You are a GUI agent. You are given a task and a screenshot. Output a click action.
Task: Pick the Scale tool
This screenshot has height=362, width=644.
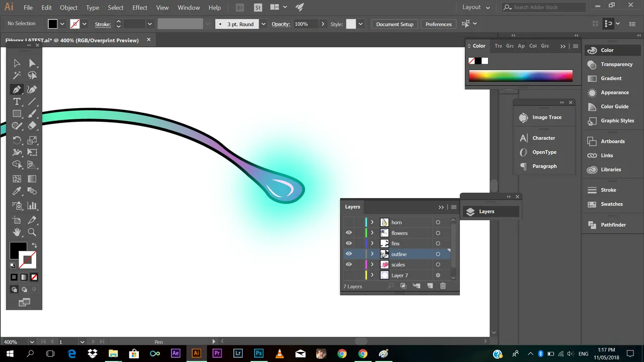[x=32, y=140]
